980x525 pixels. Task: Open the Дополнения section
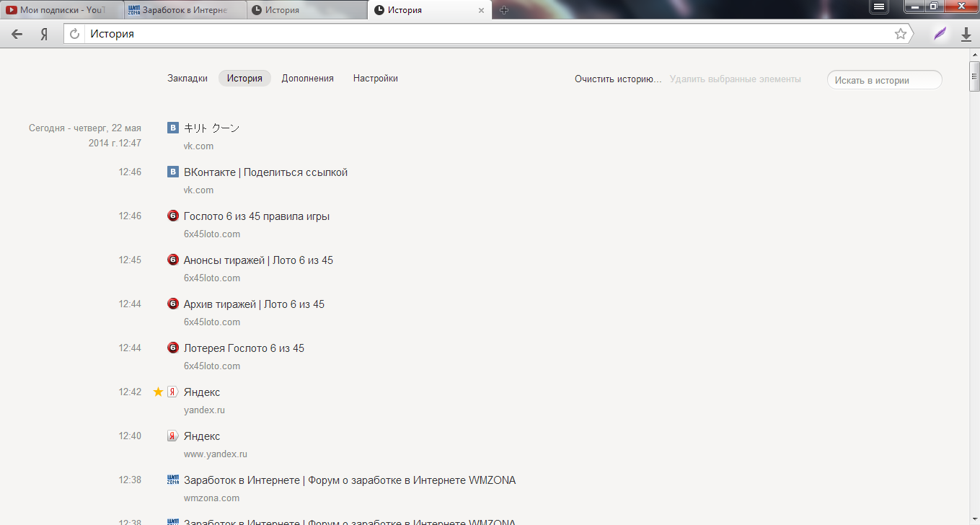coord(308,78)
